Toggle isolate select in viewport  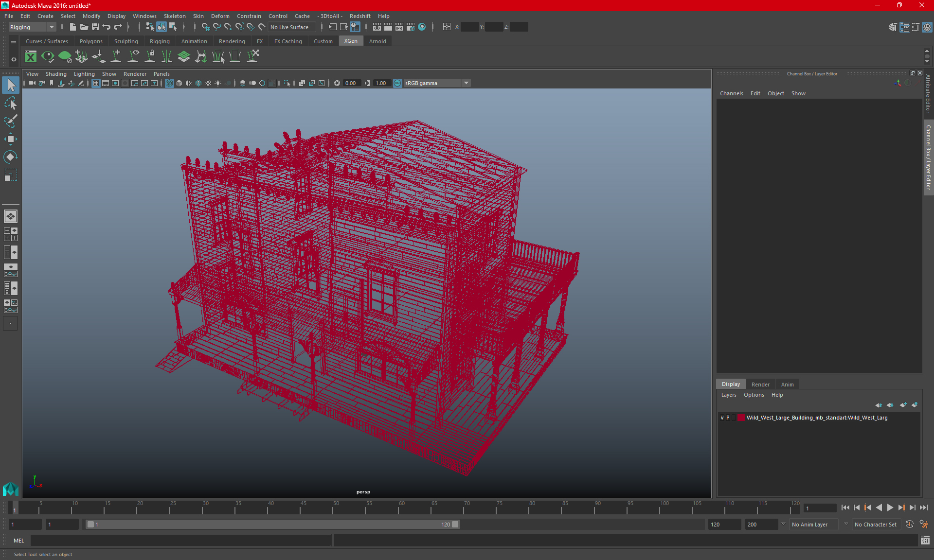pos(287,83)
